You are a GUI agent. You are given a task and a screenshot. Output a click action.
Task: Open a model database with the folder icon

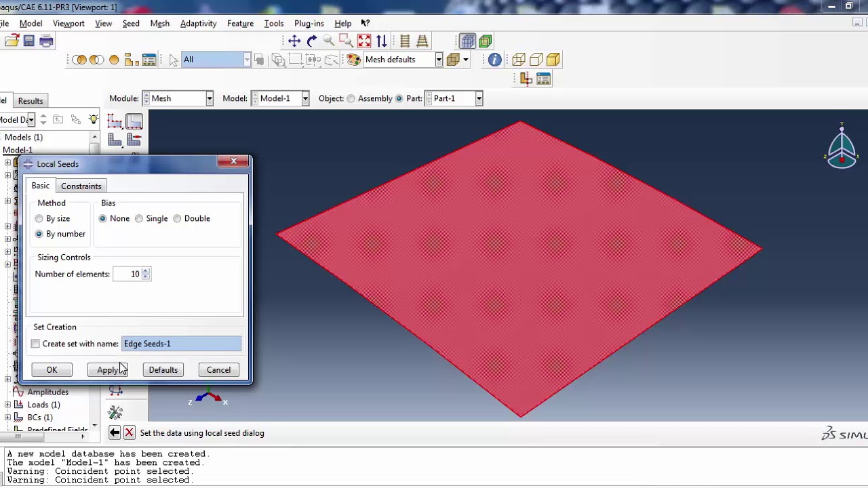click(12, 41)
